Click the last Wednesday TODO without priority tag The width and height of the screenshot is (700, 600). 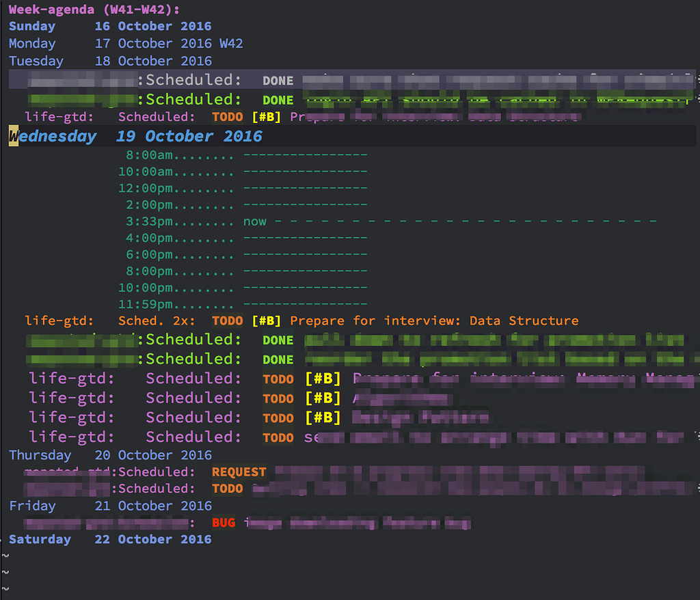278,438
